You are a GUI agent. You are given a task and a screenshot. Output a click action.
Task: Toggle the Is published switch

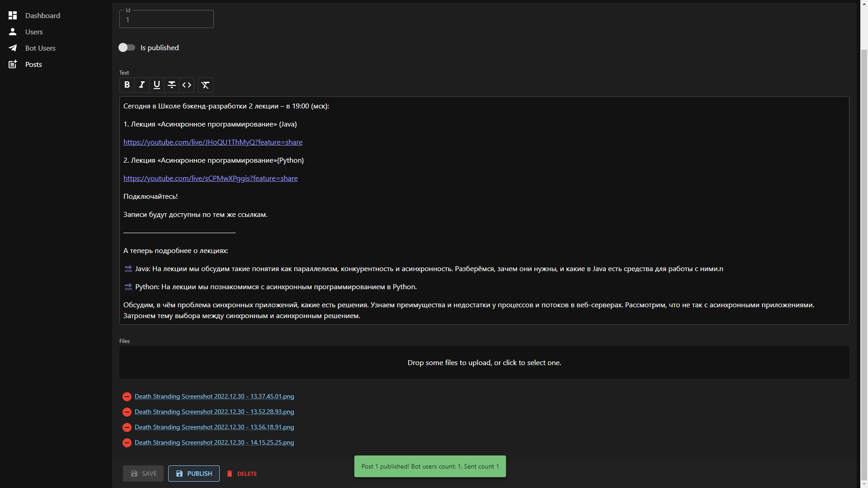(x=127, y=47)
